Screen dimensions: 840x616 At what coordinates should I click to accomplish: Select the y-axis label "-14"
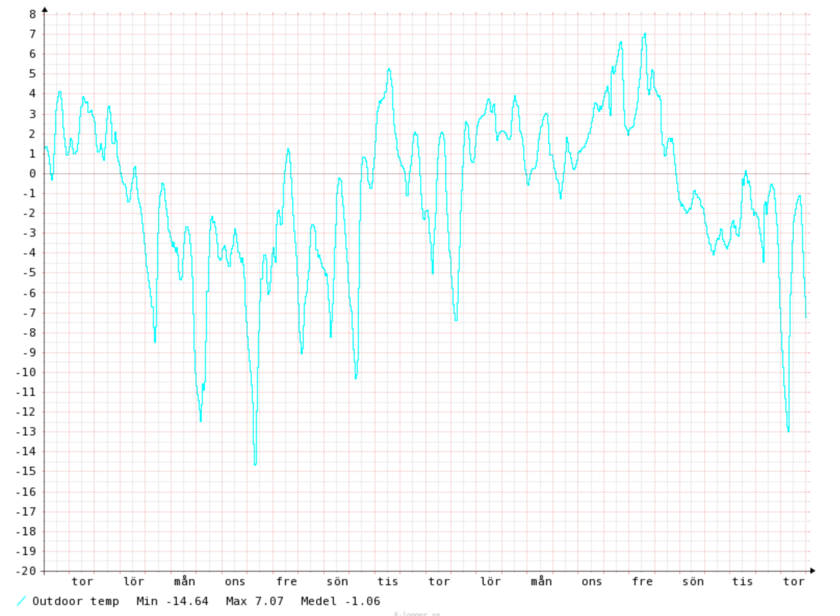26,452
